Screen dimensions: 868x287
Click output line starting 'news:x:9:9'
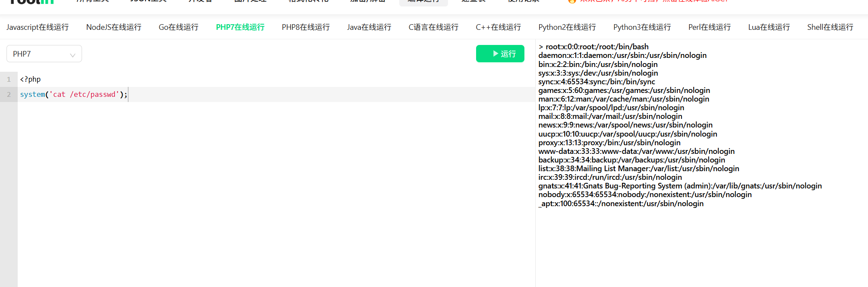(x=625, y=125)
